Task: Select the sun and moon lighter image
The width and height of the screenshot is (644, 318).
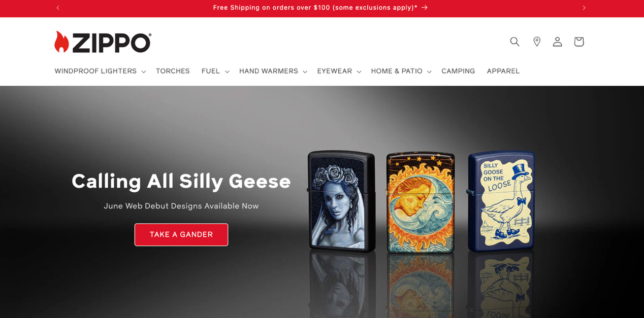Action: click(x=421, y=202)
